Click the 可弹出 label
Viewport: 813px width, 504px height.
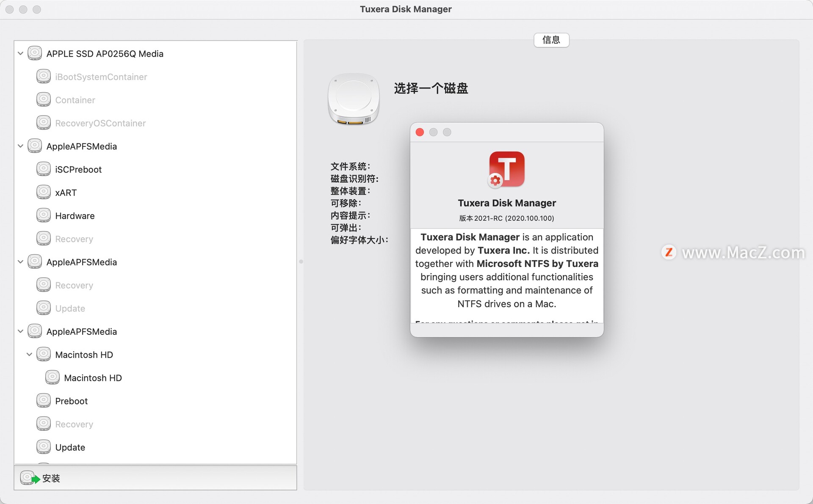click(346, 228)
